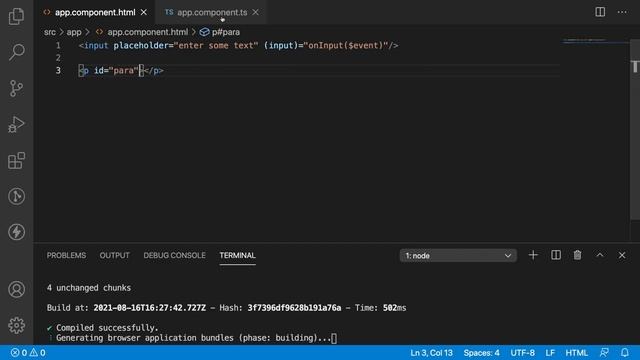Viewport: 640px width, 360px height.
Task: Click the 'Compiled successfully.' terminal line
Action: [107, 328]
